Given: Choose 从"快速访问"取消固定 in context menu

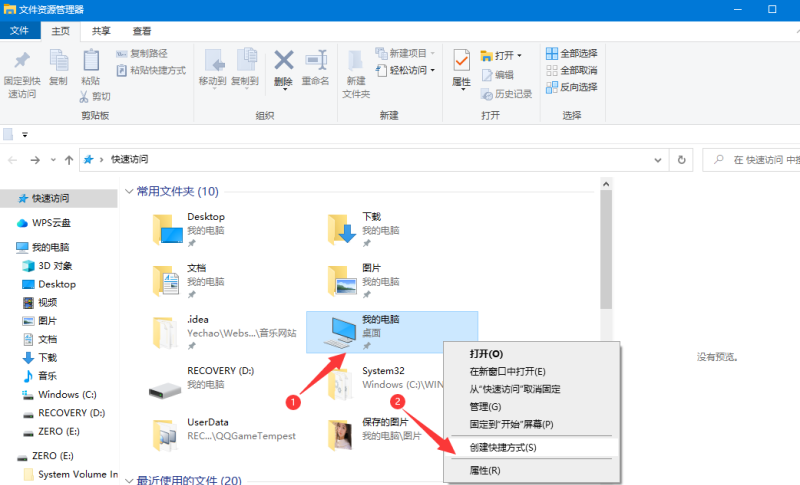Looking at the screenshot, I should pyautogui.click(x=532, y=389).
